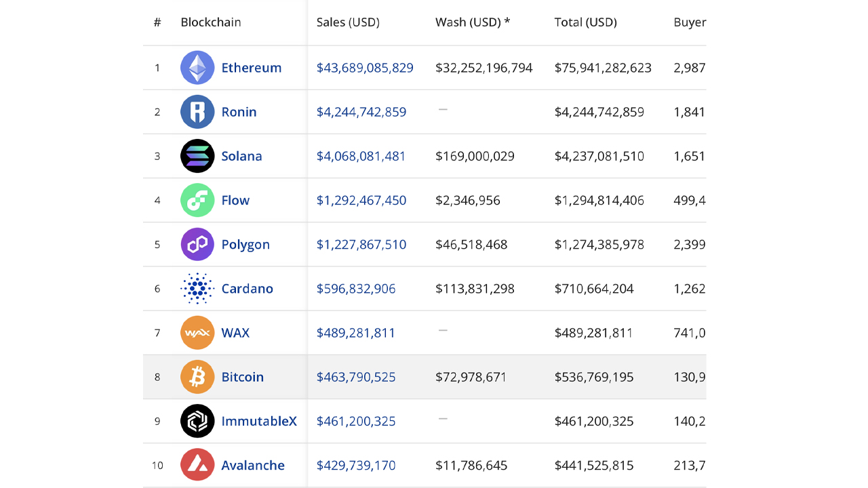Image resolution: width=868 pixels, height=488 pixels.
Task: Open the Solana blockchain page
Action: [x=241, y=156]
